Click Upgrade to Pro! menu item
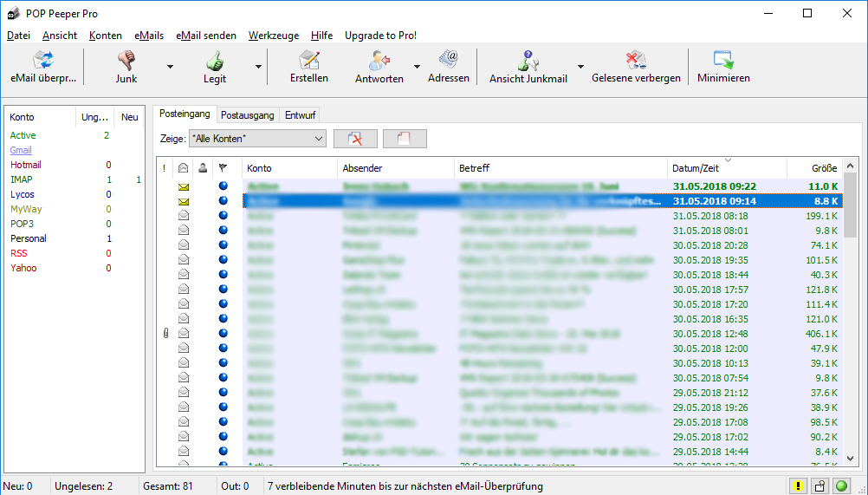Image resolution: width=868 pixels, height=495 pixels. (x=380, y=36)
